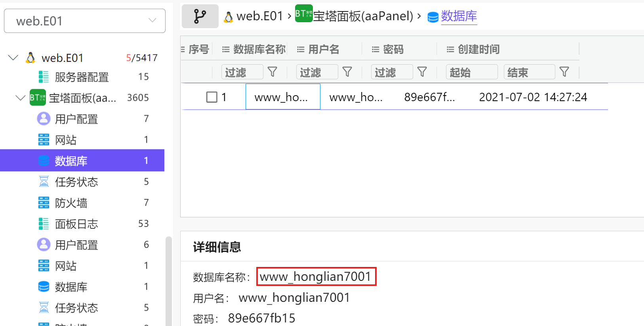Click the www_ho... database name cell
The width and height of the screenshot is (644, 326).
coord(283,97)
